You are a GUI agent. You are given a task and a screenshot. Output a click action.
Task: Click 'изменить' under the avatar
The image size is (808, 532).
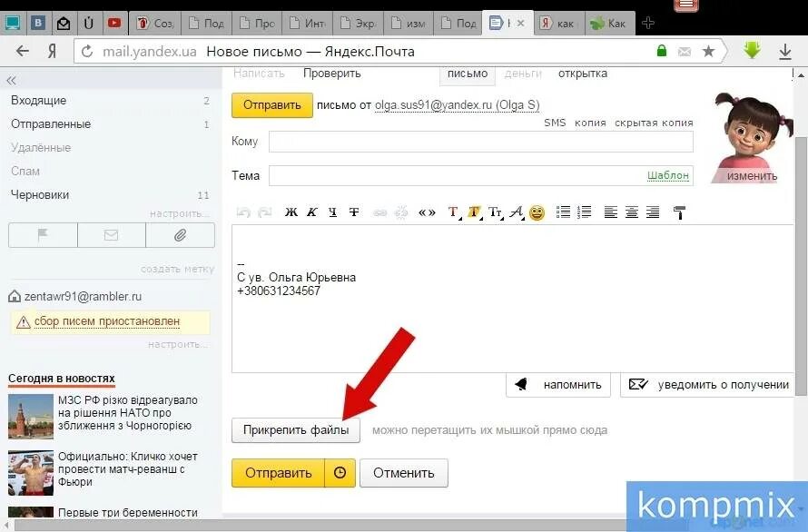pyautogui.click(x=752, y=176)
